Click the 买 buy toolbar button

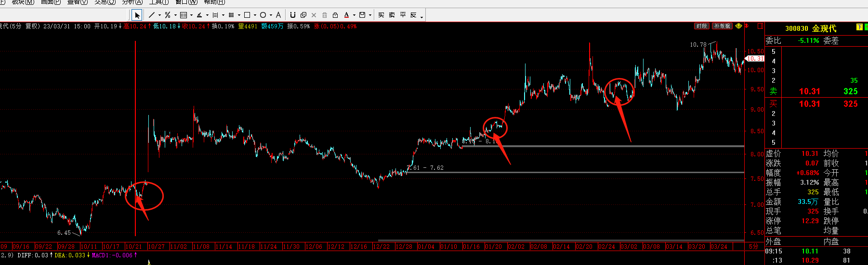tap(381, 15)
